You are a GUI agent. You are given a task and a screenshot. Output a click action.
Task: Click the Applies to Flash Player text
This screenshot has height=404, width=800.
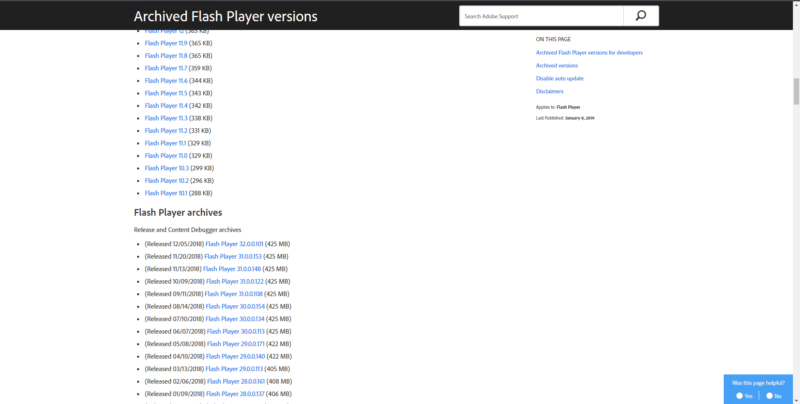click(558, 107)
